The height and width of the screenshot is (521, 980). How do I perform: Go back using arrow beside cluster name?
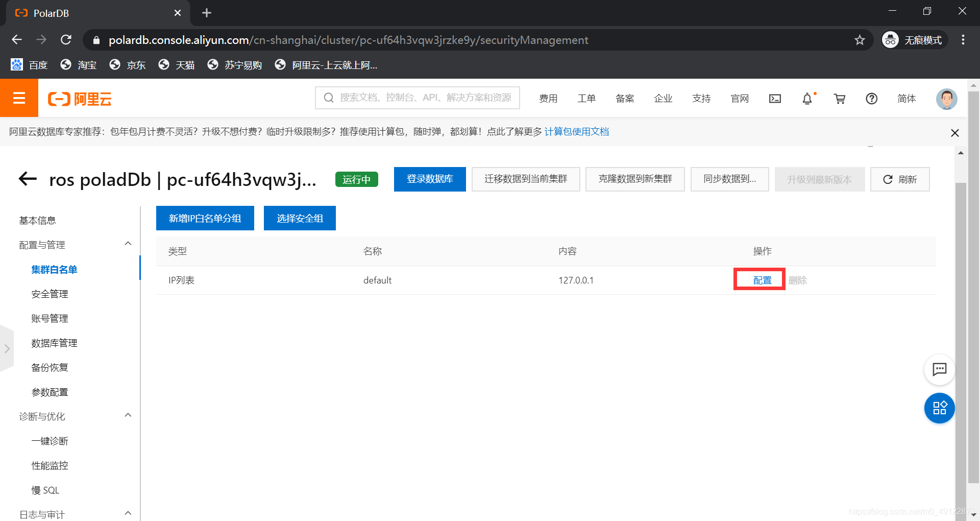point(27,179)
